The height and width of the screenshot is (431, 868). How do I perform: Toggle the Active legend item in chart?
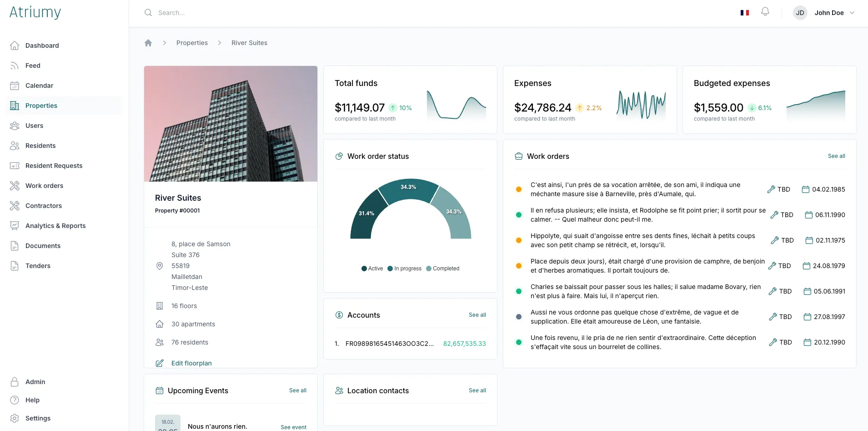point(372,269)
